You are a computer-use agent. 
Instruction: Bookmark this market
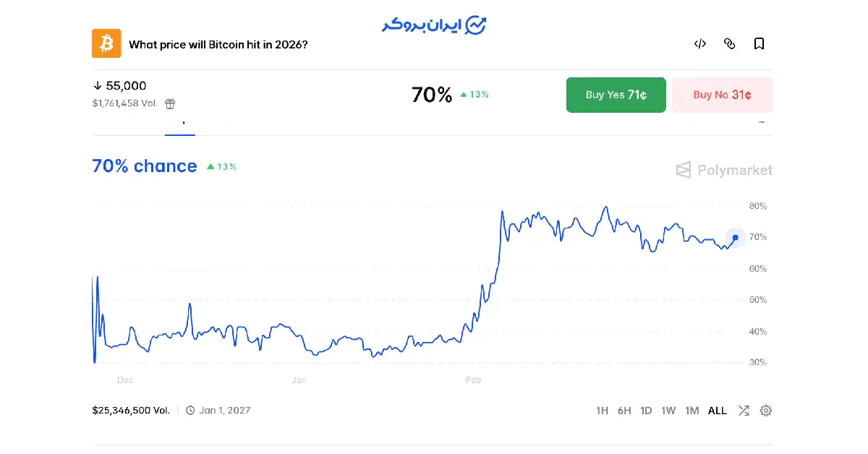pos(759,44)
